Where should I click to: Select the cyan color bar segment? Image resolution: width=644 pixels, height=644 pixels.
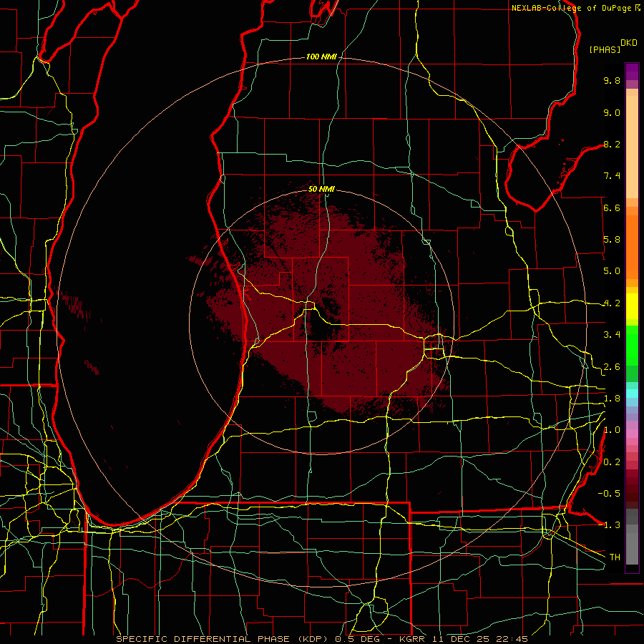point(632,394)
